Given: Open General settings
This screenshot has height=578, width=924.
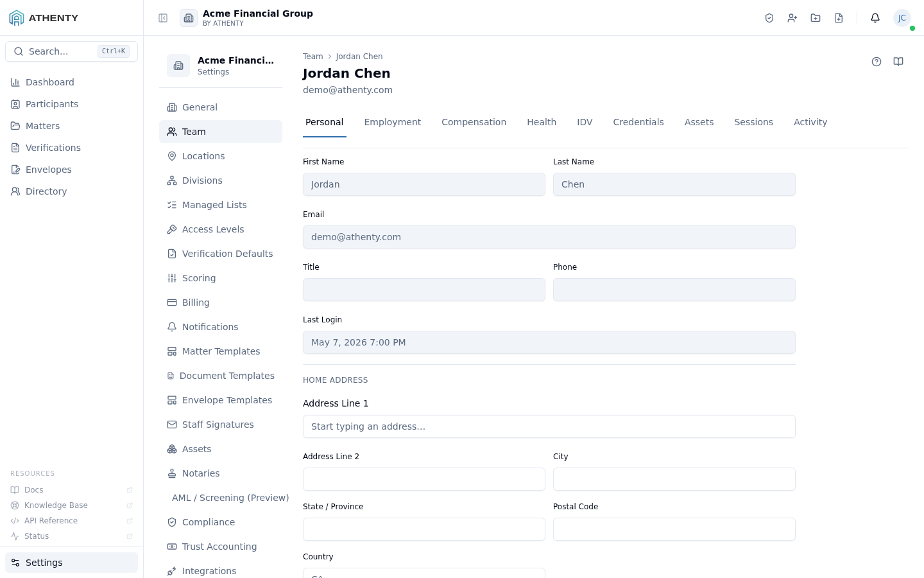Looking at the screenshot, I should tap(221, 107).
